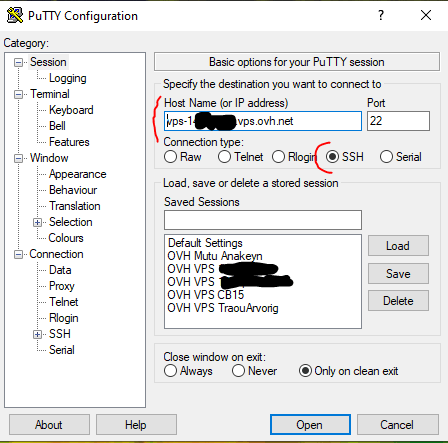Click the PuTTY icon in title bar
Image resolution: width=448 pixels, height=443 pixels.
click(15, 15)
